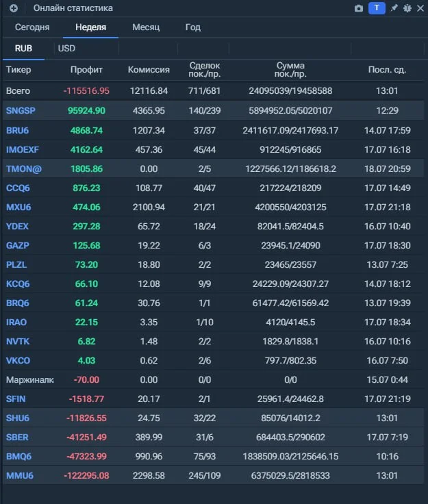Click the Тикер column header
The image size is (428, 504).
(x=18, y=70)
